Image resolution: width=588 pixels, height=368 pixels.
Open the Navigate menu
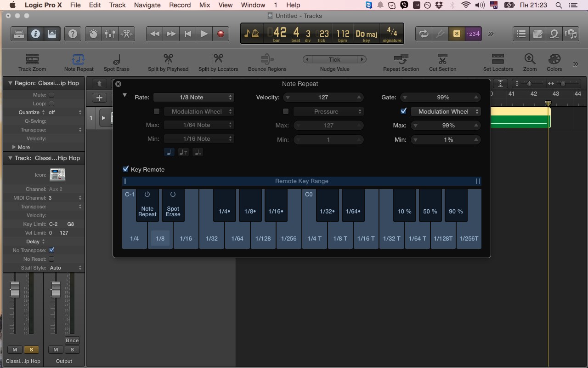(x=147, y=5)
